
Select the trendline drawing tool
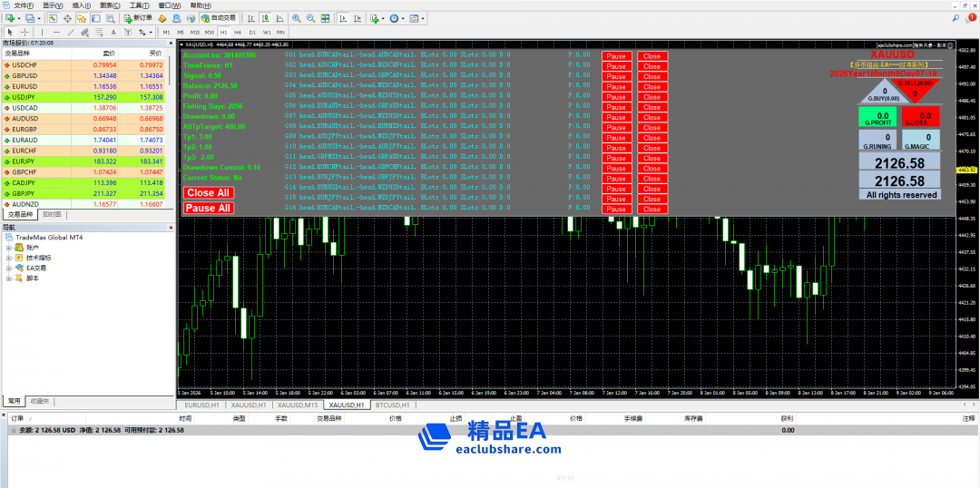[x=72, y=32]
